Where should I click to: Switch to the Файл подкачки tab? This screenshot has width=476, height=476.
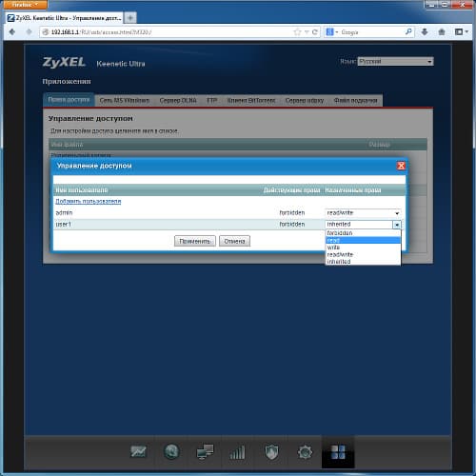(355, 100)
